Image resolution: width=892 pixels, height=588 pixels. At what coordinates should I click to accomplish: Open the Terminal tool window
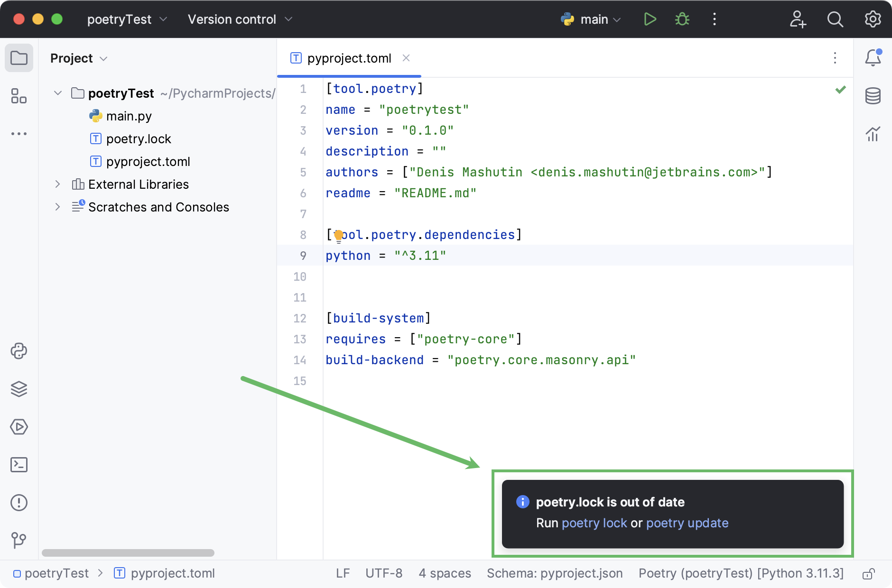19,465
